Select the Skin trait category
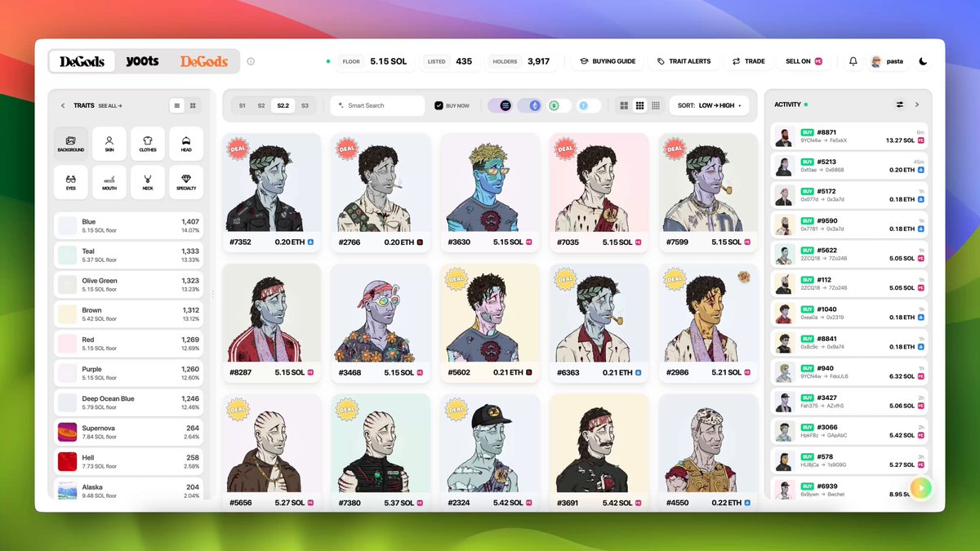This screenshot has height=551, width=980. [109, 144]
